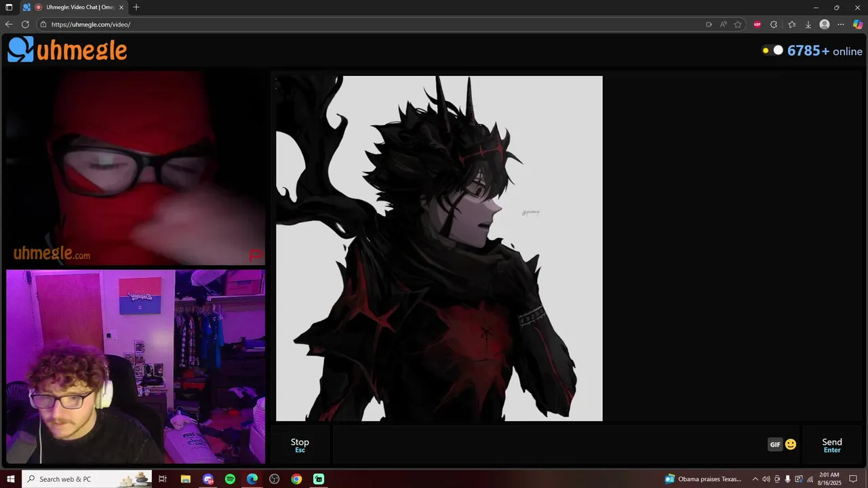Screen dimensions: 868x488
Task: Click the microphone tray icon
Action: point(788,479)
